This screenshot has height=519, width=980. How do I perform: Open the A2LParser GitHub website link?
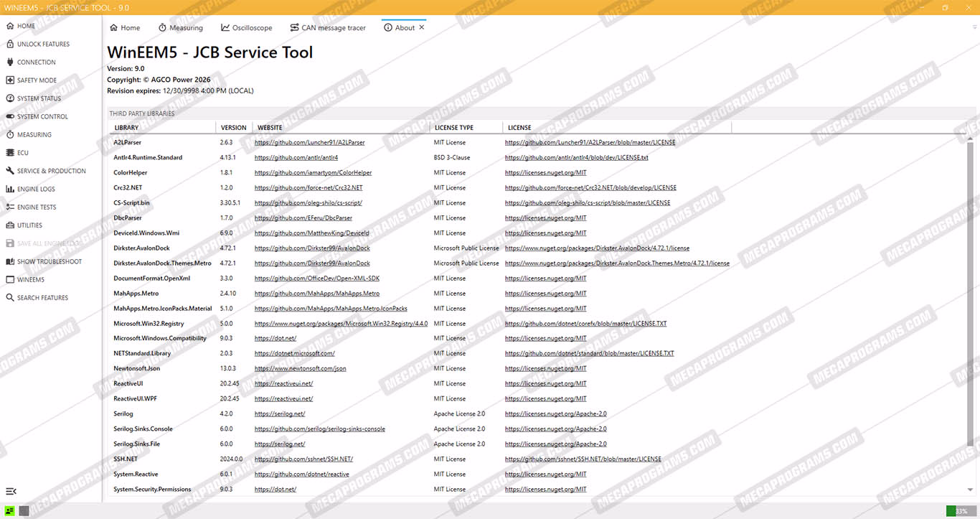pos(309,142)
